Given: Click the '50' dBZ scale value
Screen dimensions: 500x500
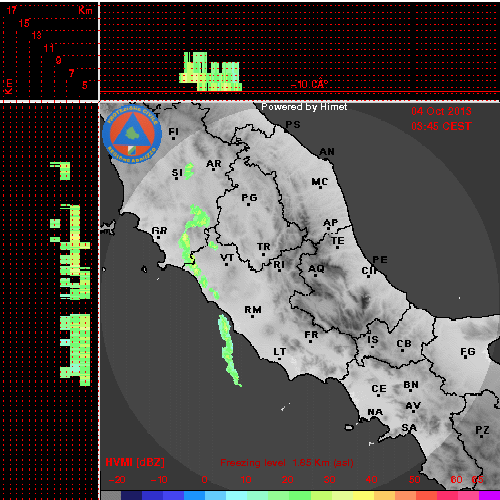Looking at the screenshot, I should (415, 480).
